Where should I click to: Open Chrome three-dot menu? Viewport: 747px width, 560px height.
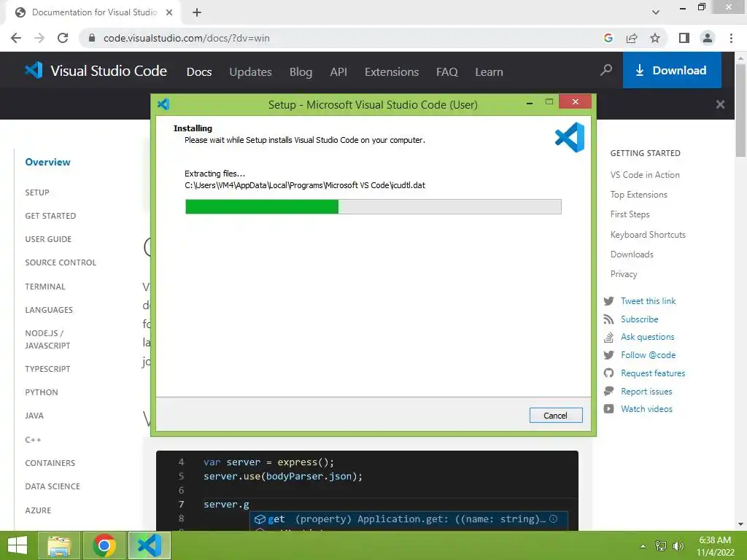point(731,38)
